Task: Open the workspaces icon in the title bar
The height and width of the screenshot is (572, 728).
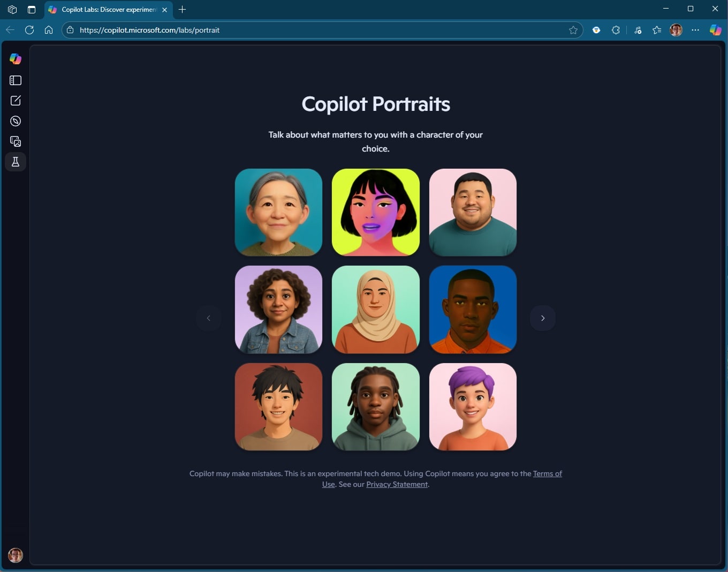Action: coord(12,9)
